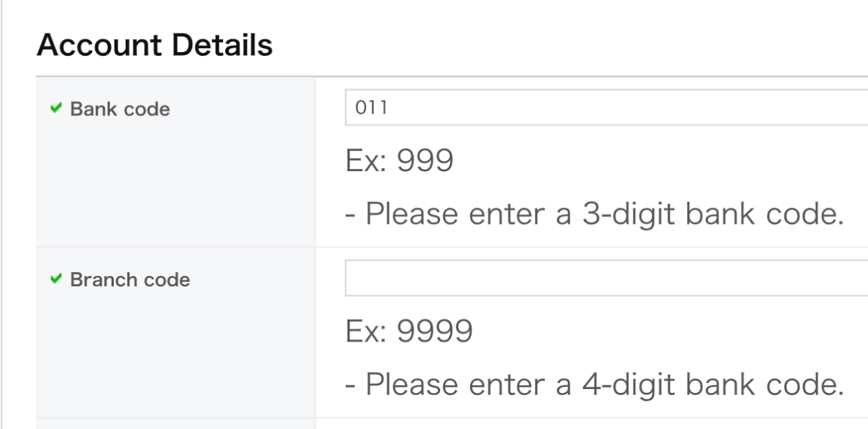Select the Branch code field label
Image resolution: width=868 pixels, height=429 pixels.
pyautogui.click(x=130, y=280)
